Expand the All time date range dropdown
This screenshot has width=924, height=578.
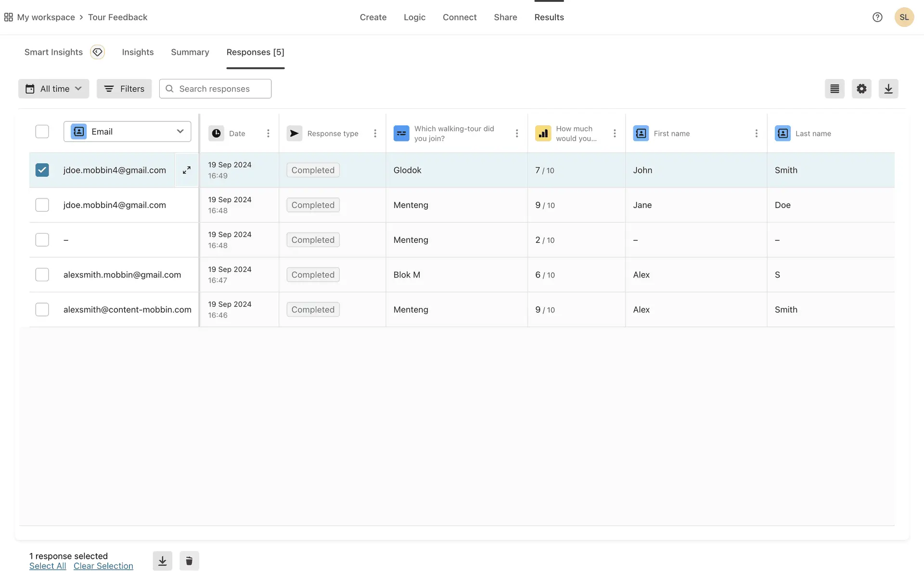pyautogui.click(x=54, y=89)
